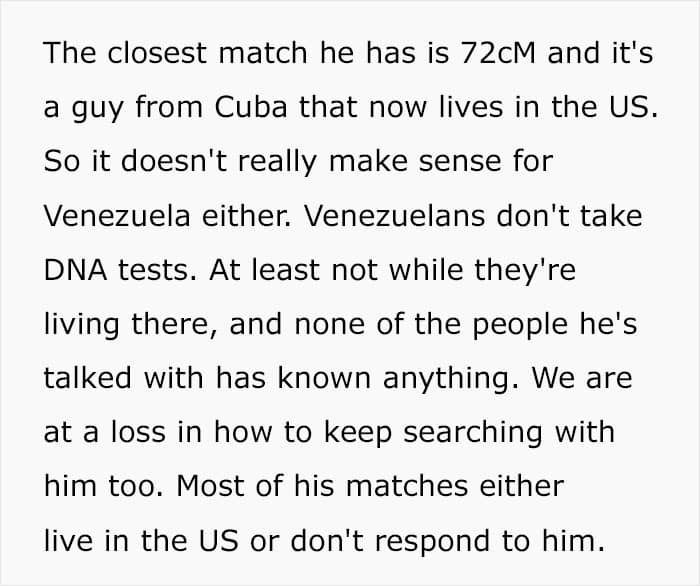
Task: Click the word "Cuba"
Action: point(251,107)
